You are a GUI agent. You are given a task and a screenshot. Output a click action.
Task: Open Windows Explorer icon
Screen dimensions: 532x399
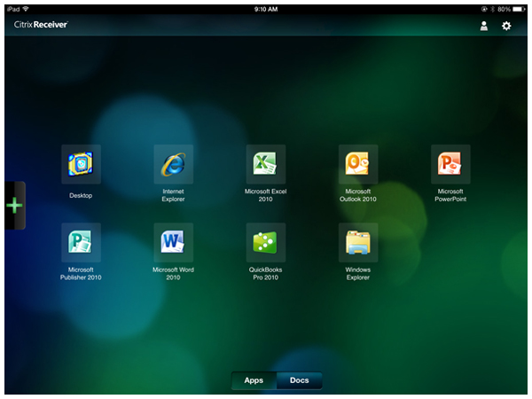pyautogui.click(x=358, y=242)
